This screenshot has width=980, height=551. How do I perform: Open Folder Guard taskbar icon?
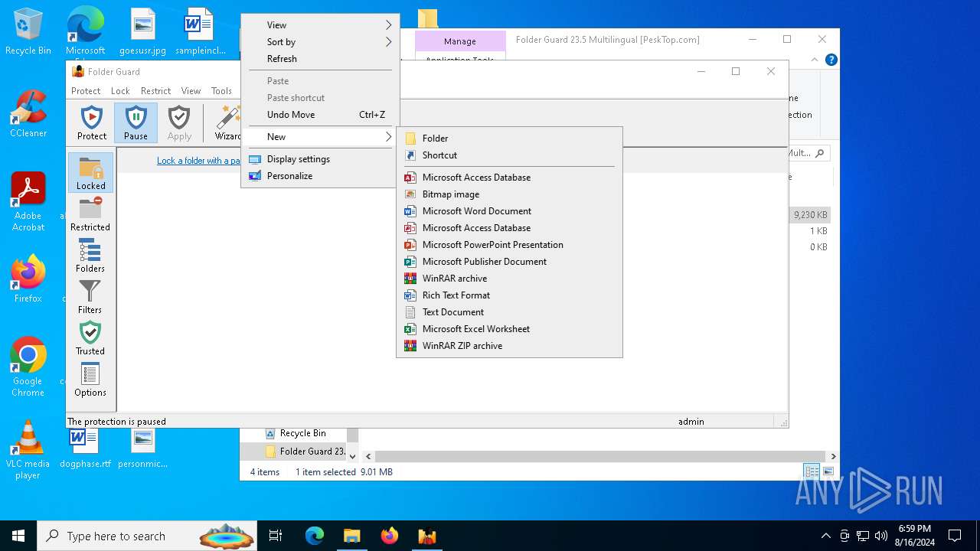(426, 536)
